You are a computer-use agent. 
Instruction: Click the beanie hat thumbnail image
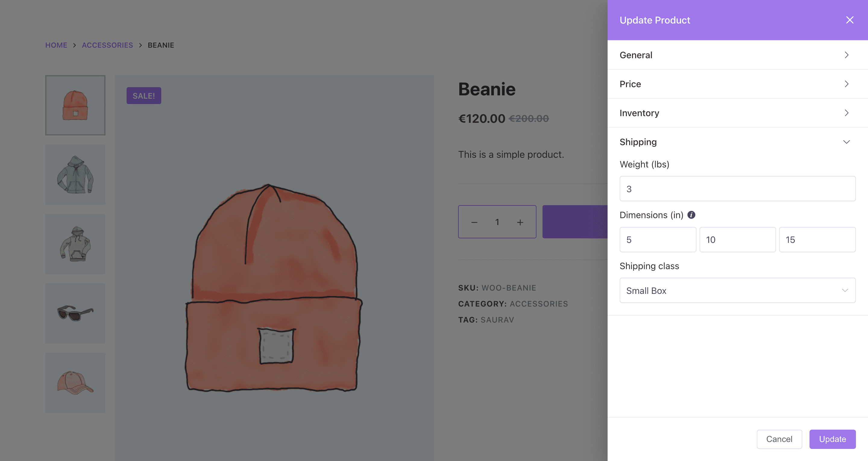[x=75, y=105]
